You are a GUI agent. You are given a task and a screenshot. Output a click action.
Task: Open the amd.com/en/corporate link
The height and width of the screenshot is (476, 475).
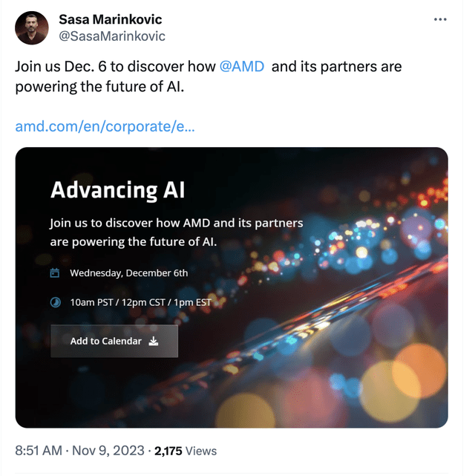(x=105, y=126)
